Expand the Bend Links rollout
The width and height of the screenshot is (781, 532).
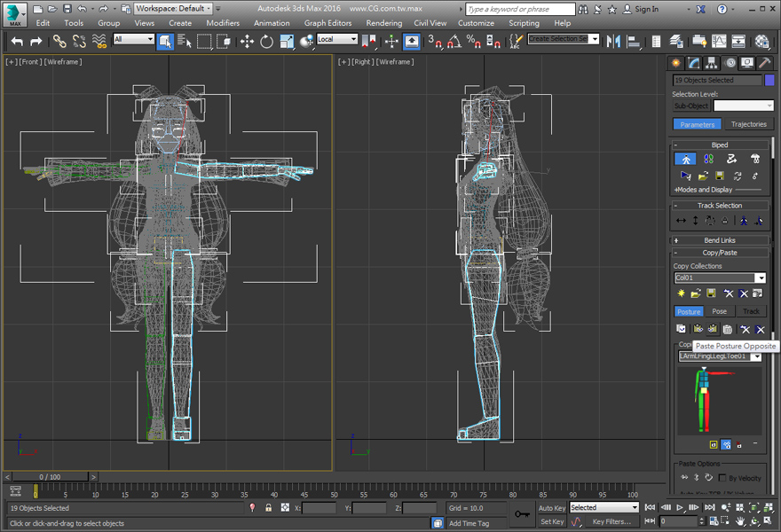click(720, 240)
